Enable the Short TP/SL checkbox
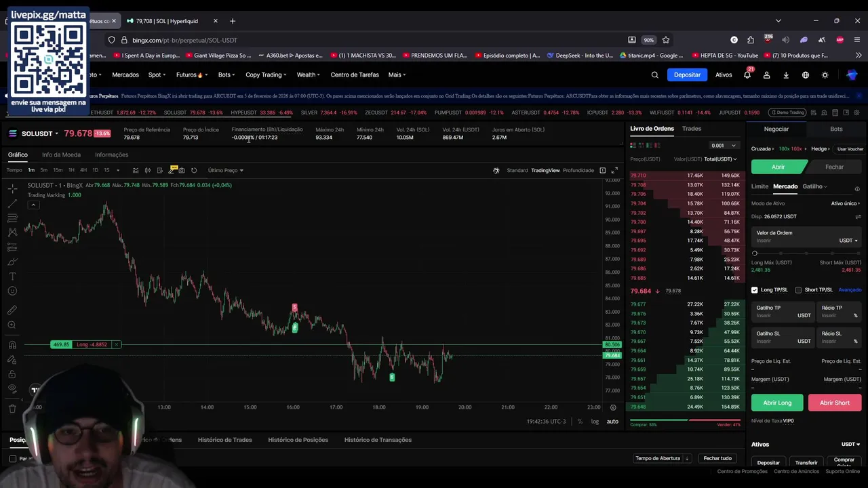 (798, 290)
